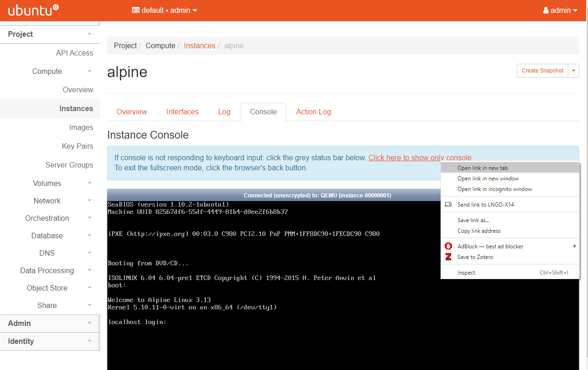Expand the Admin panel group
Image resolution: width=588 pixels, height=370 pixels.
[x=50, y=323]
